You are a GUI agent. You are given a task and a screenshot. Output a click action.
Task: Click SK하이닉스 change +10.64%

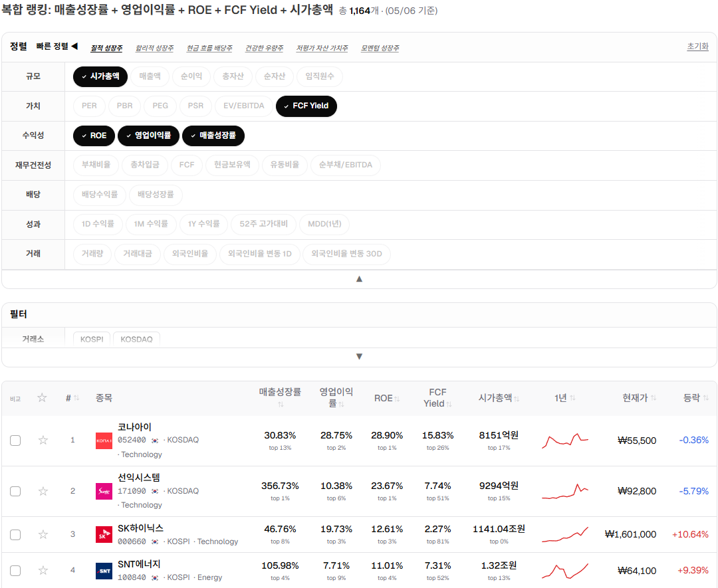coord(690,534)
